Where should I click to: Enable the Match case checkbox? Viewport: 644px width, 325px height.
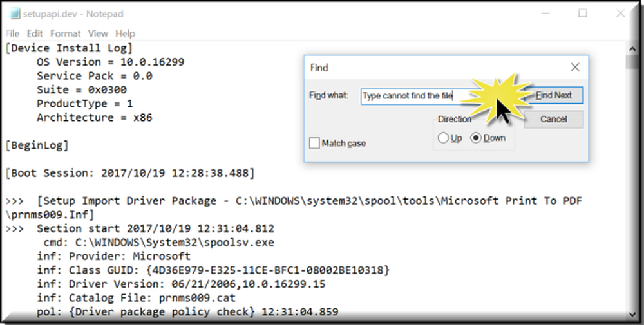tap(315, 144)
